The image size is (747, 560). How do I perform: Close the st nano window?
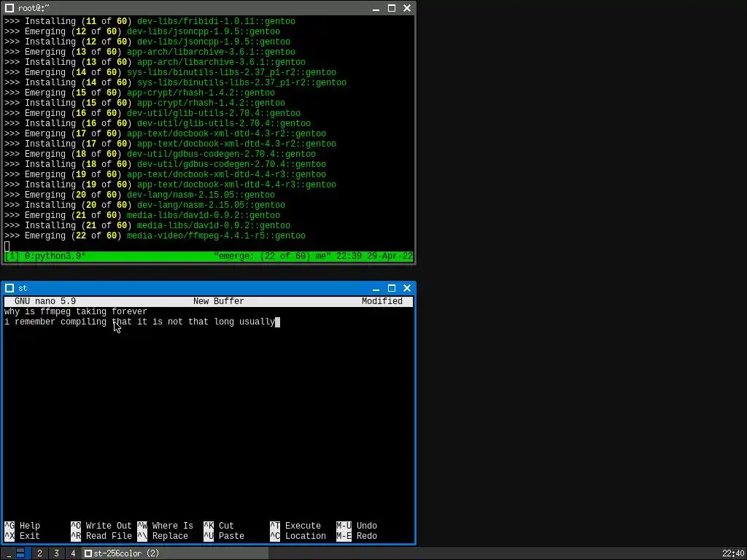407,288
